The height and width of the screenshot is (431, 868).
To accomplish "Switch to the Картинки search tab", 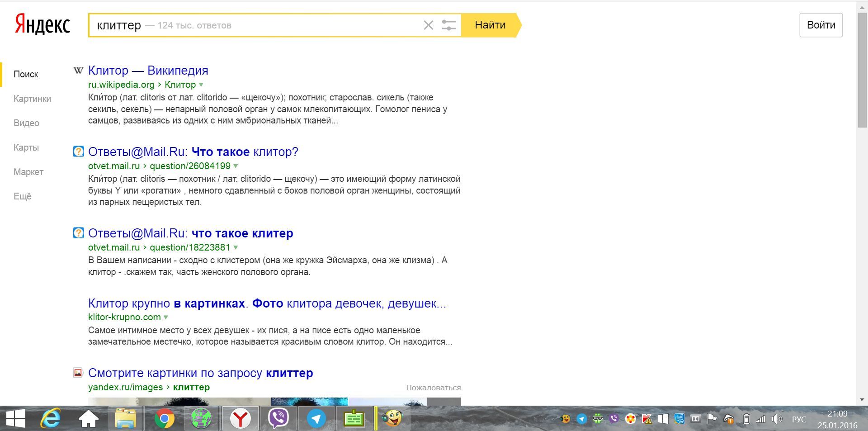I will click(32, 99).
